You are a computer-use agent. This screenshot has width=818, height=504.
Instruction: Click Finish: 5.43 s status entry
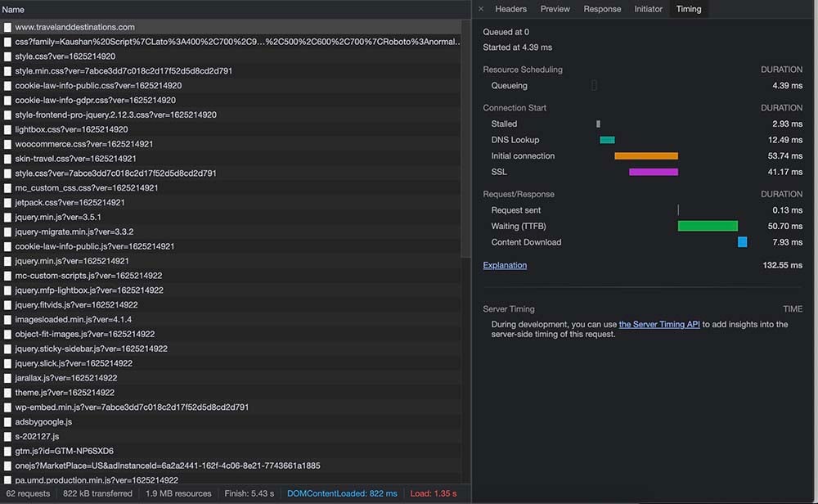point(249,493)
